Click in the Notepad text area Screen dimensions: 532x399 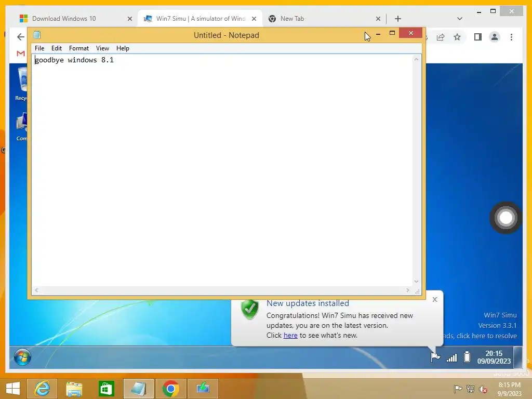(x=222, y=170)
